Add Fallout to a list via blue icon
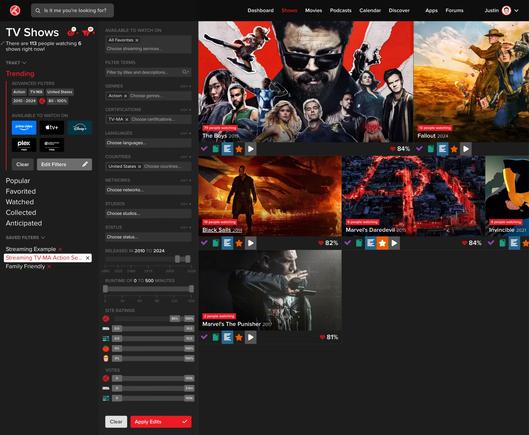 (442, 149)
